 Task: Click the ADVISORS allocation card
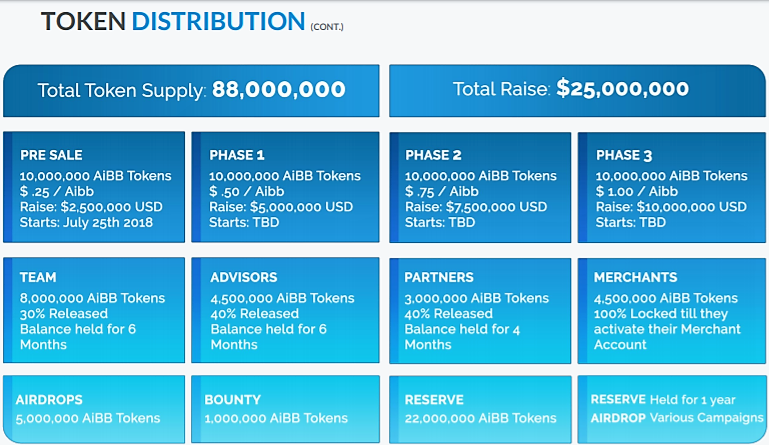tap(285, 310)
